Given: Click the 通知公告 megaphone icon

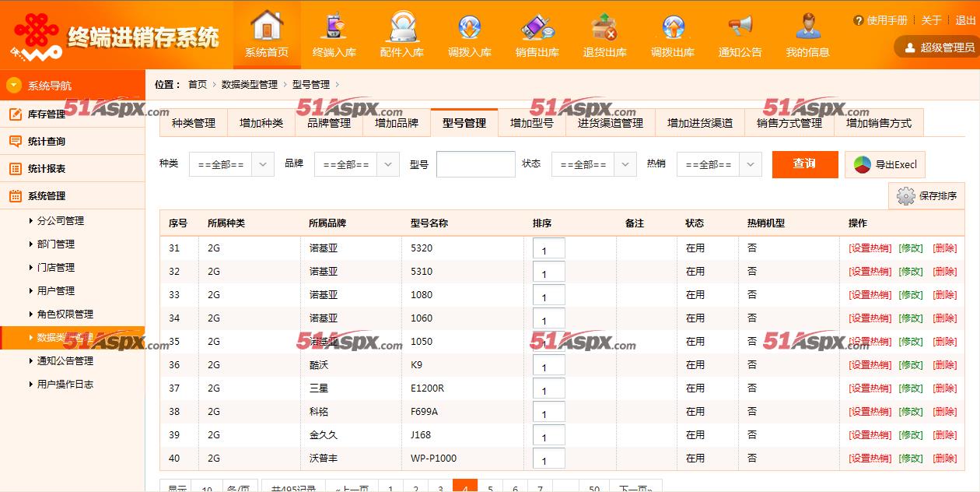Looking at the screenshot, I should [x=740, y=26].
